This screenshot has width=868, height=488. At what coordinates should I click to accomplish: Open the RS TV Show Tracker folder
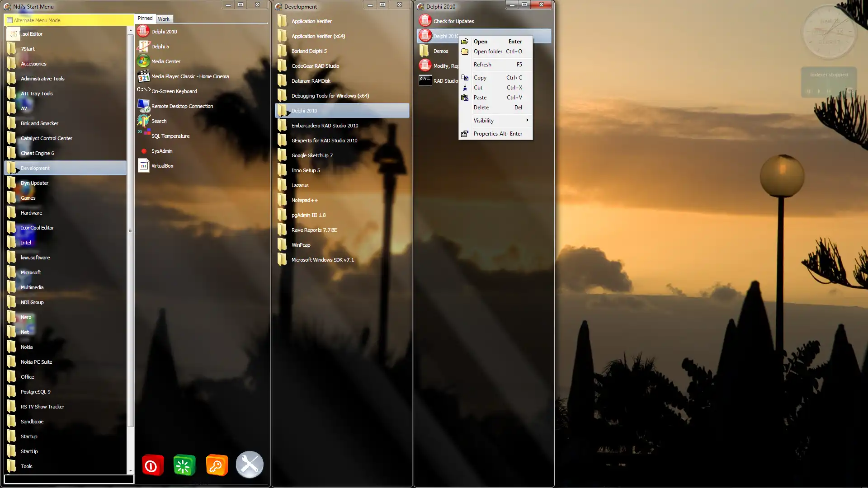pos(66,407)
